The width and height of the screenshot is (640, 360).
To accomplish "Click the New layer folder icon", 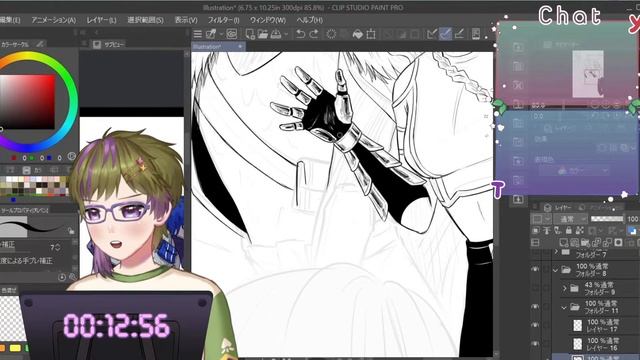I will [586, 242].
